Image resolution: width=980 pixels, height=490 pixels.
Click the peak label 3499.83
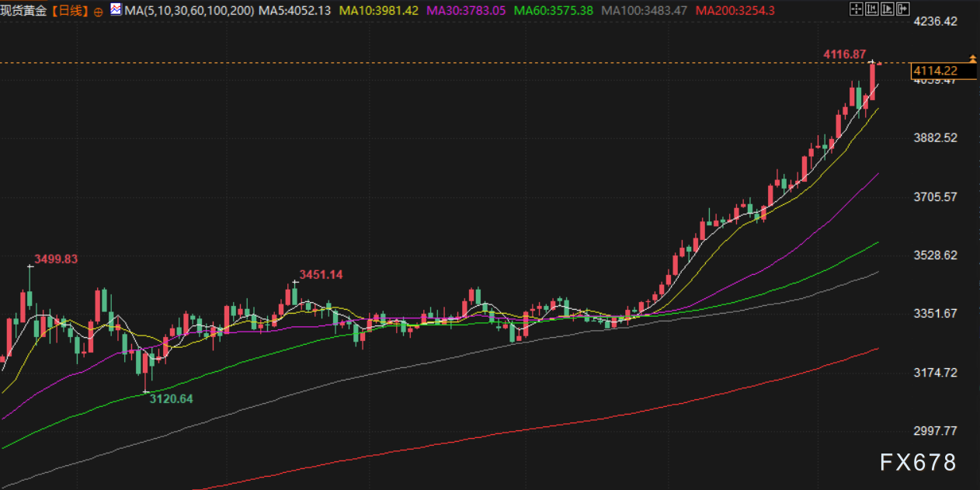pyautogui.click(x=56, y=259)
